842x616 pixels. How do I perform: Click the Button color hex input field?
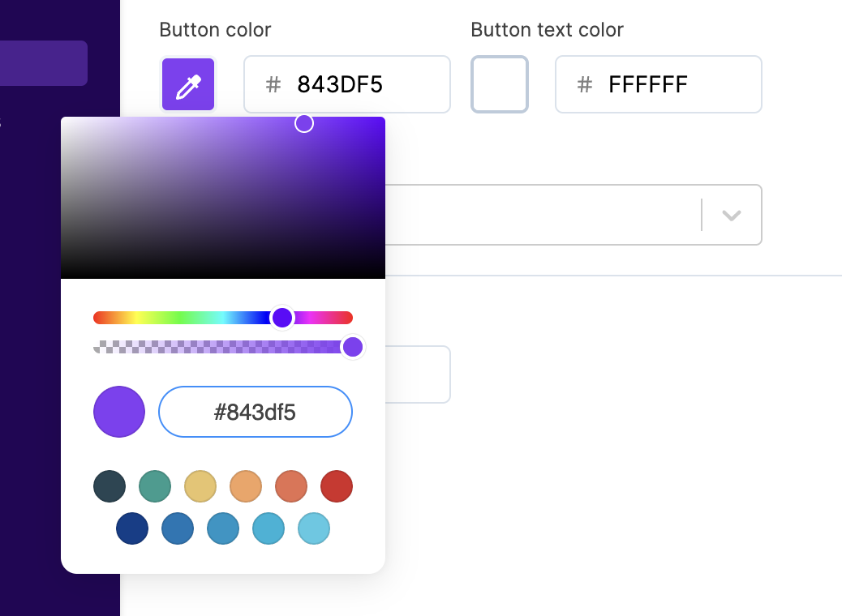[347, 84]
